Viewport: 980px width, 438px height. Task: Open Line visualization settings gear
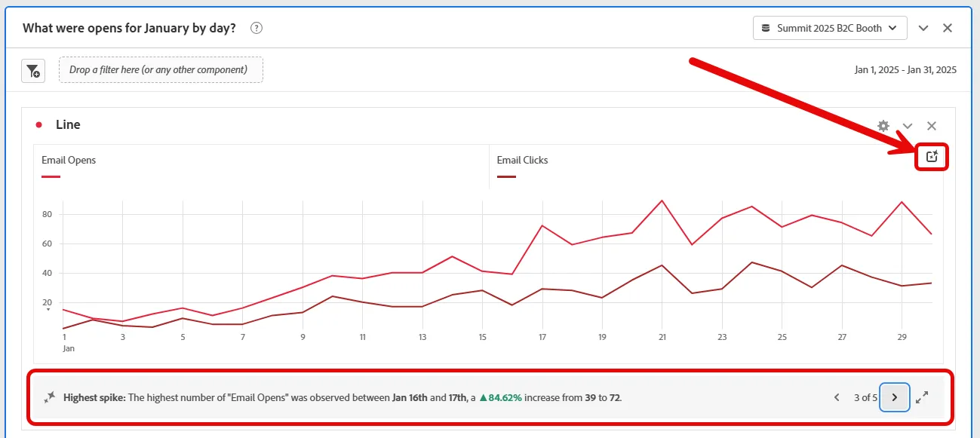click(x=883, y=126)
